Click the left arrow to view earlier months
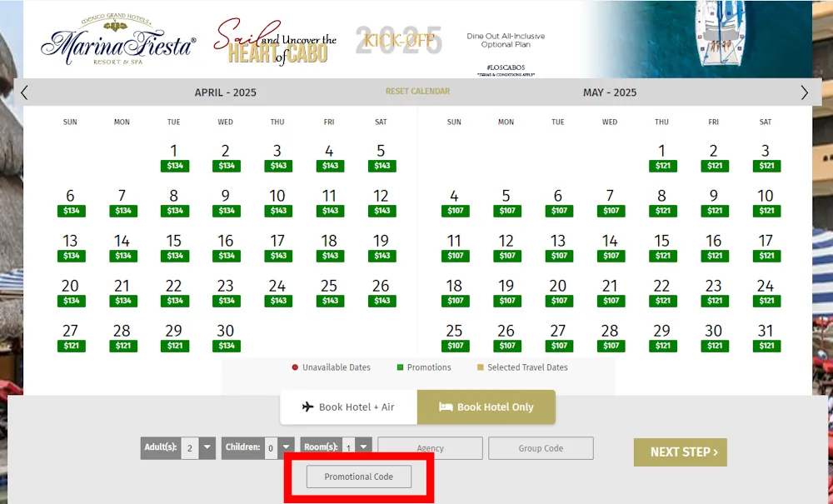Viewport: 833px width, 504px height. pyautogui.click(x=24, y=92)
